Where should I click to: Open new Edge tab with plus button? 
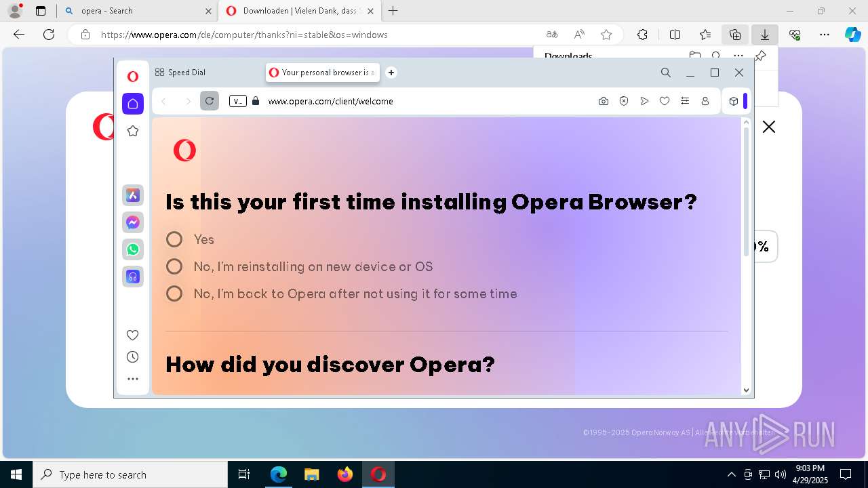tap(393, 11)
